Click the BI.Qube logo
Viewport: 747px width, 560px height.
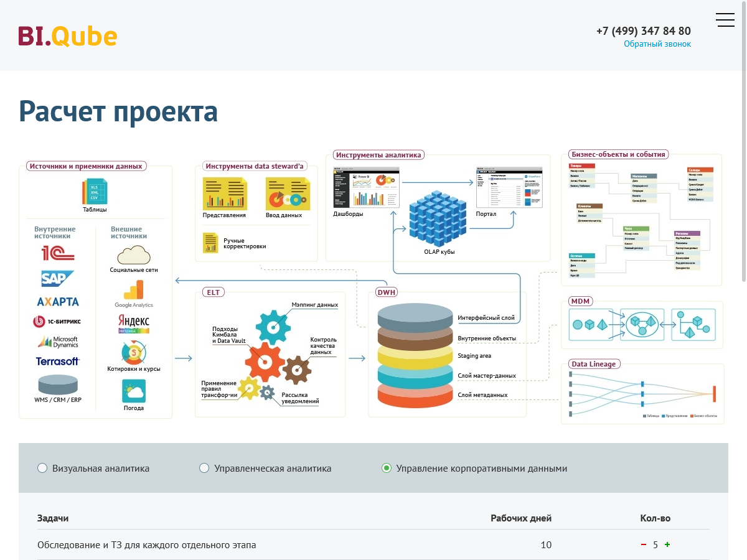point(68,36)
